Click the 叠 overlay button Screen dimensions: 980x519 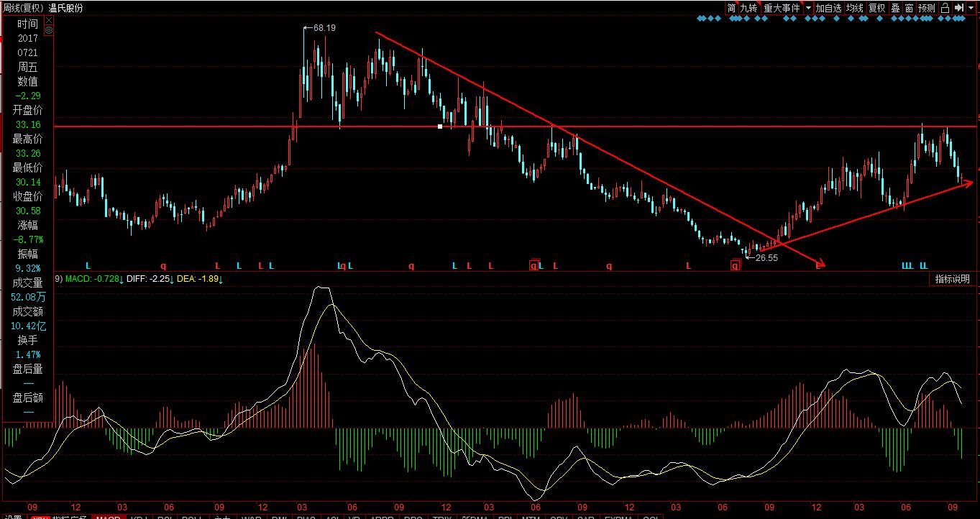coord(895,8)
